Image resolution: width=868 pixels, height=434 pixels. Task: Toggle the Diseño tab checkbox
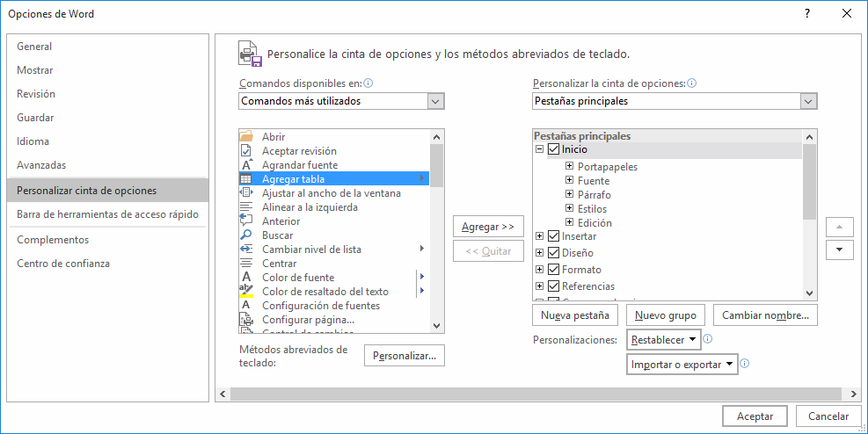[553, 253]
